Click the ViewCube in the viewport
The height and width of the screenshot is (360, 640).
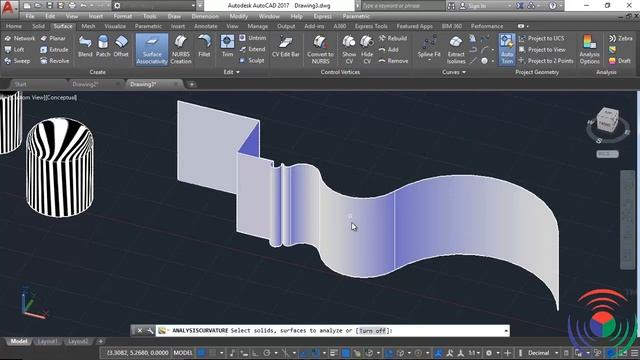607,121
